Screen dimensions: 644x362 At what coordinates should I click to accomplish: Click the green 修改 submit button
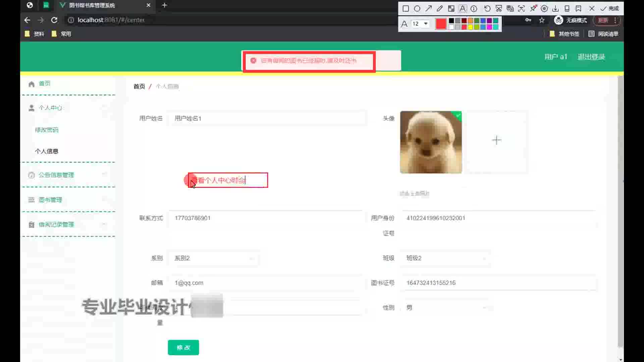pos(183,348)
